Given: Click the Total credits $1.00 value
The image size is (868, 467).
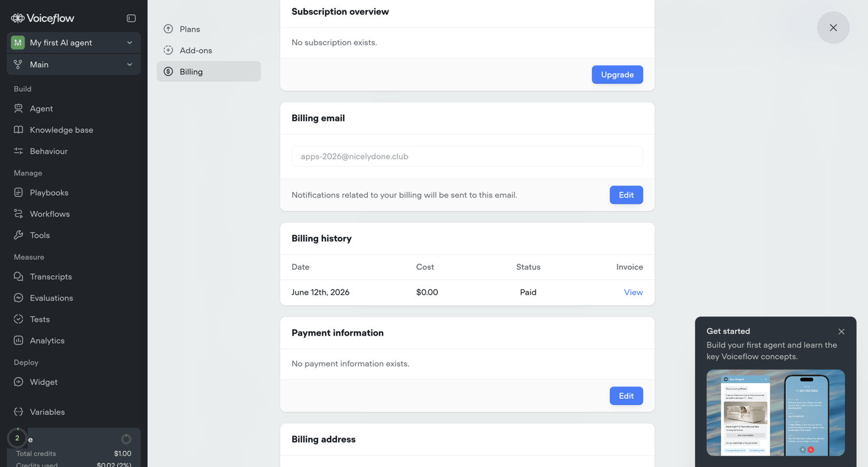Looking at the screenshot, I should [x=122, y=453].
